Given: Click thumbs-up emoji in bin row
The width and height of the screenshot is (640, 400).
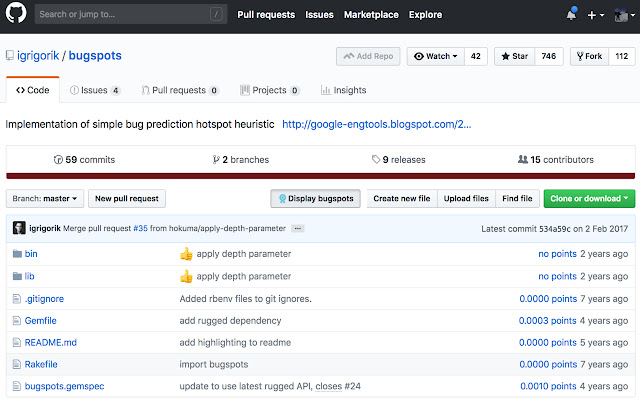Looking at the screenshot, I should tap(186, 254).
